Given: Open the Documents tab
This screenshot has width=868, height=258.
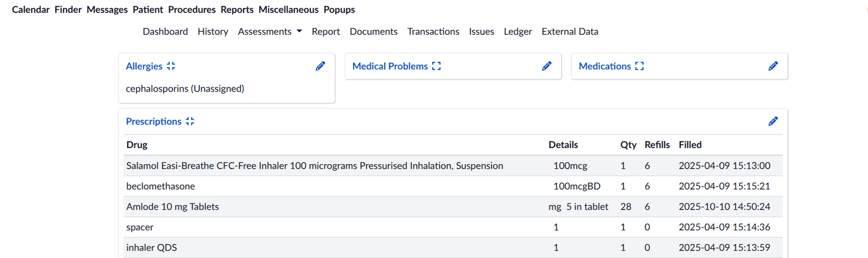Looking at the screenshot, I should [x=373, y=31].
